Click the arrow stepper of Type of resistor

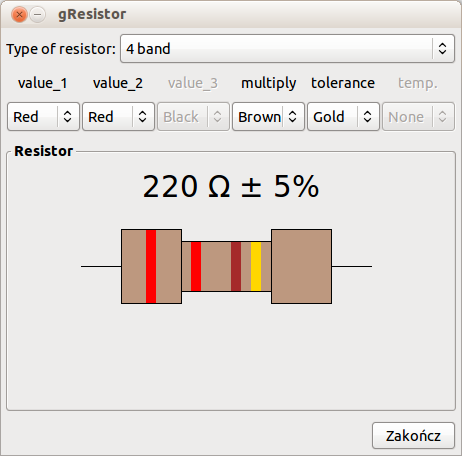(x=442, y=49)
